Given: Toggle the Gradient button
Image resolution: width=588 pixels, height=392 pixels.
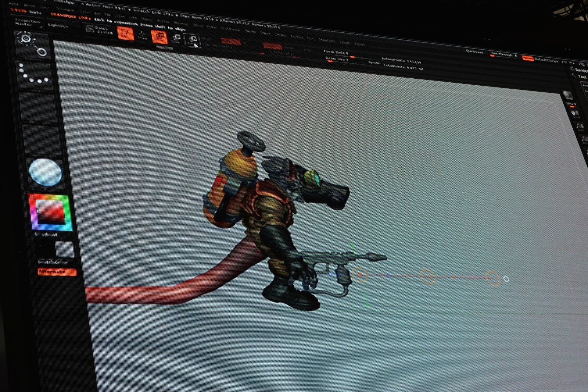Looking at the screenshot, I should pyautogui.click(x=46, y=234).
